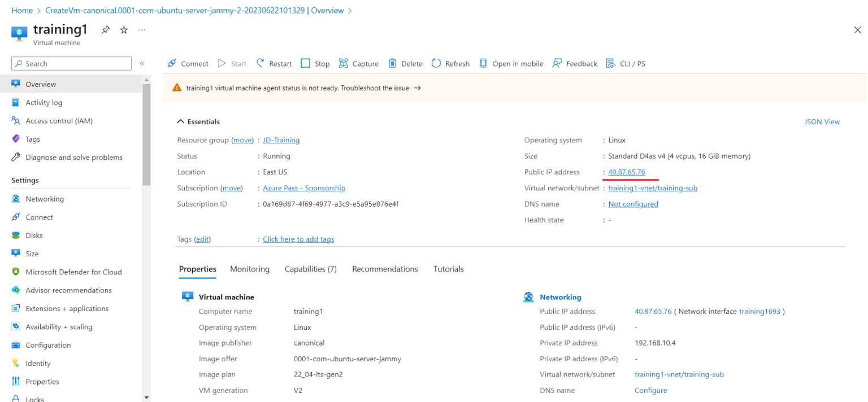Switch to the Monitoring tab
Viewport: 868px width, 402px height.
pos(250,269)
